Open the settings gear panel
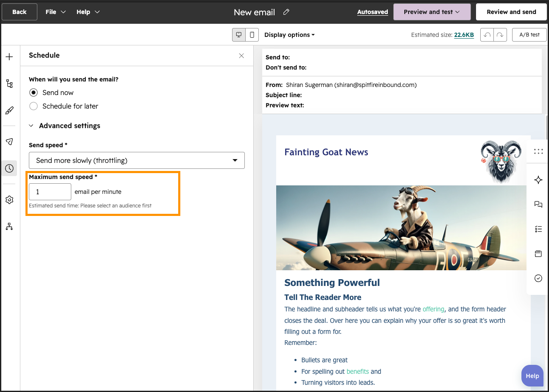The image size is (549, 392). click(9, 199)
